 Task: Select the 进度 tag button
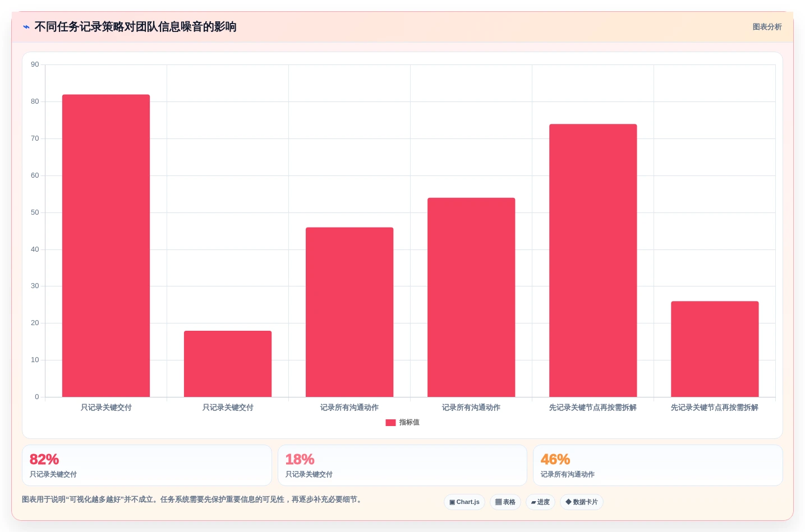coord(540,502)
